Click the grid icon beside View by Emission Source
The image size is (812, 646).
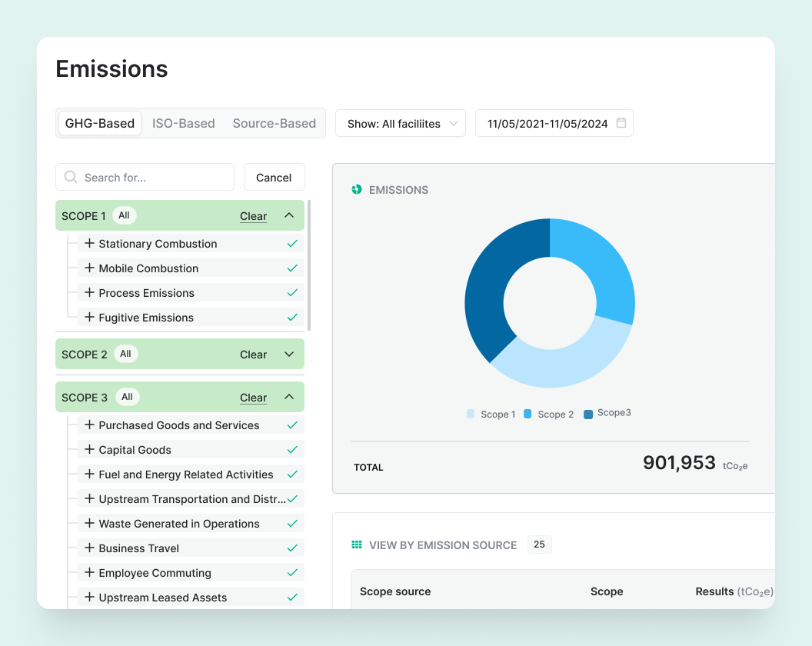click(357, 544)
